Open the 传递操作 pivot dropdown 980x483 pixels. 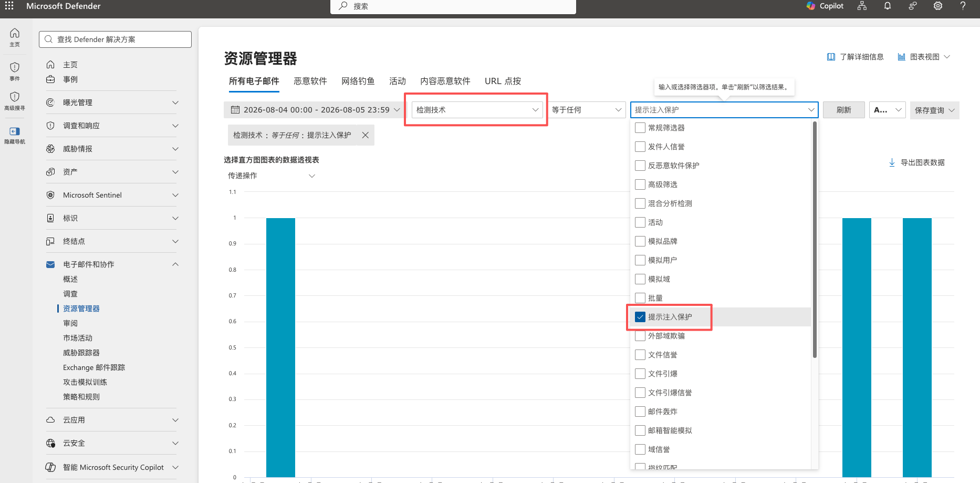(x=271, y=176)
